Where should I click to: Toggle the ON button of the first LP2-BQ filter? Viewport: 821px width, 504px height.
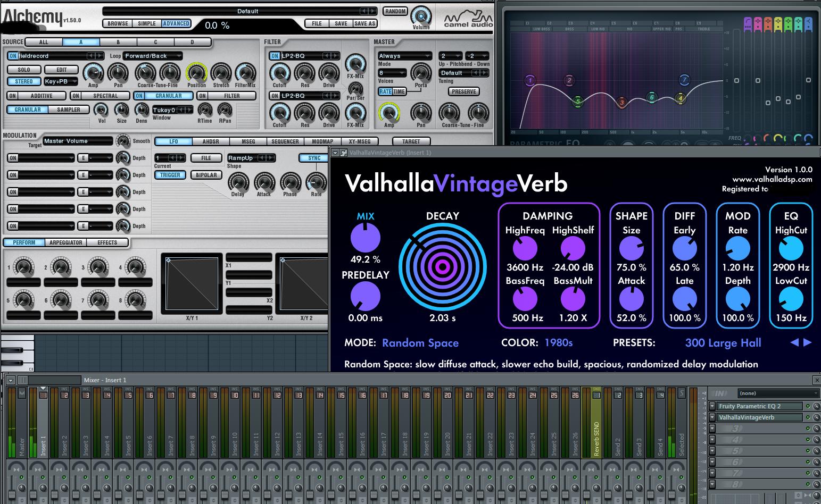pos(275,56)
